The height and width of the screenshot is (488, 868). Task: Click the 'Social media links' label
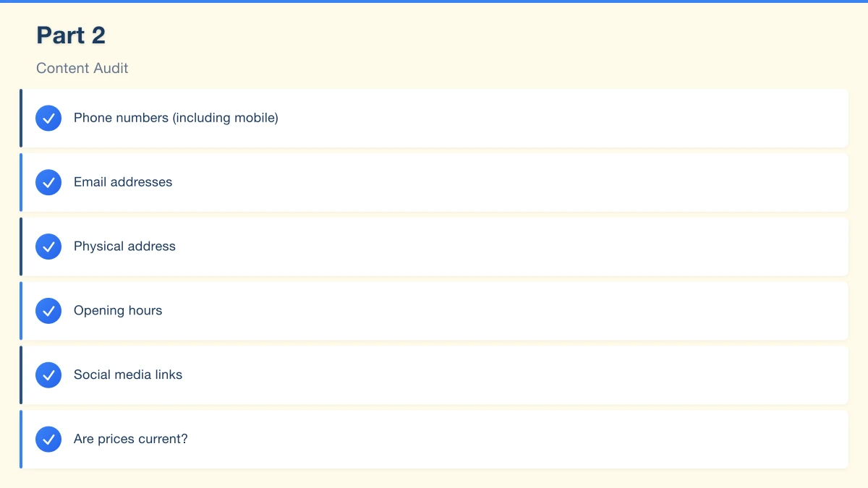coord(128,375)
